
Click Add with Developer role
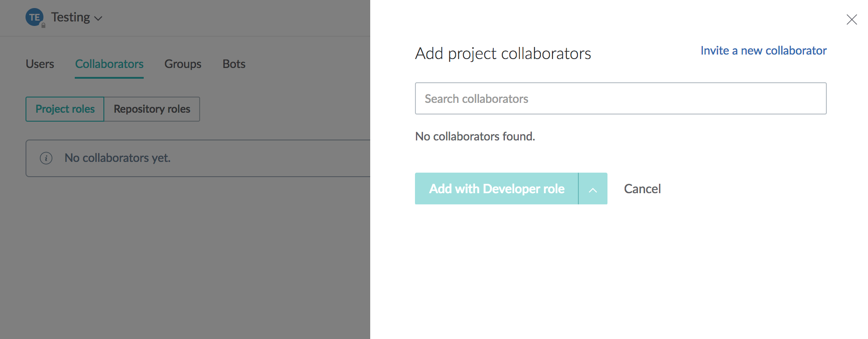496,188
